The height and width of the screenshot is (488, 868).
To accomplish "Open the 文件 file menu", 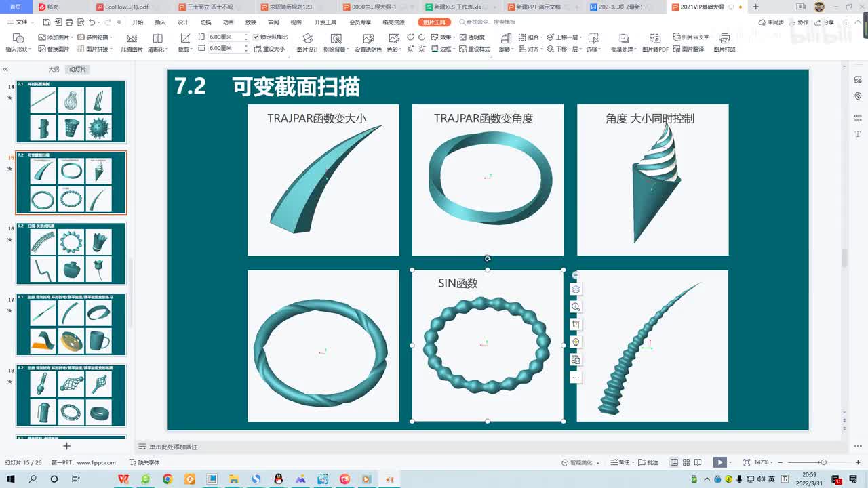I will pos(19,22).
